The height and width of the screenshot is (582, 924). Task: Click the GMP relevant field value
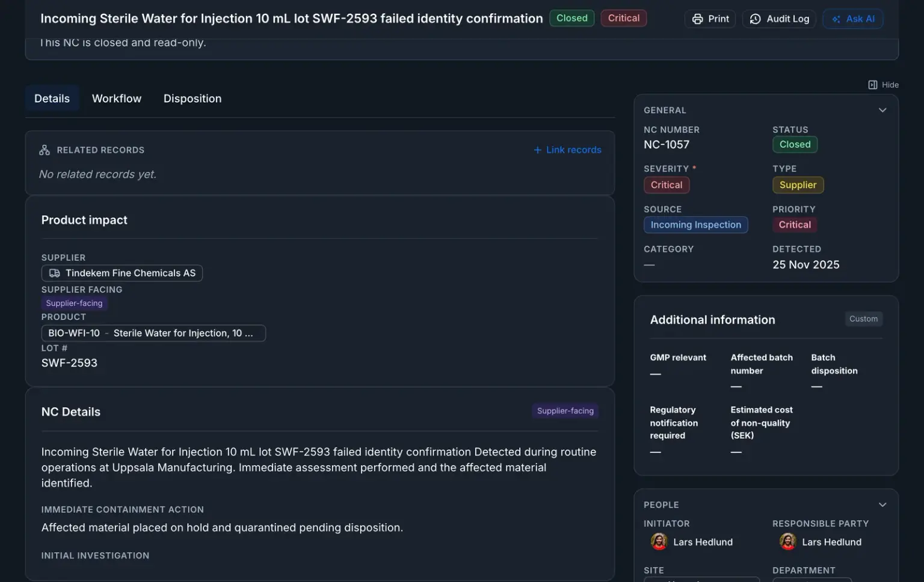(x=656, y=374)
